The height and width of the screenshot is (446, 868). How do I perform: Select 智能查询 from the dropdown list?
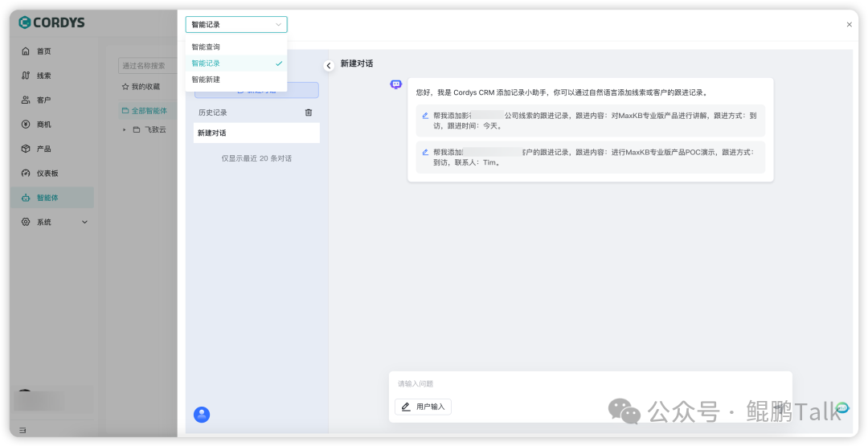[x=236, y=47]
